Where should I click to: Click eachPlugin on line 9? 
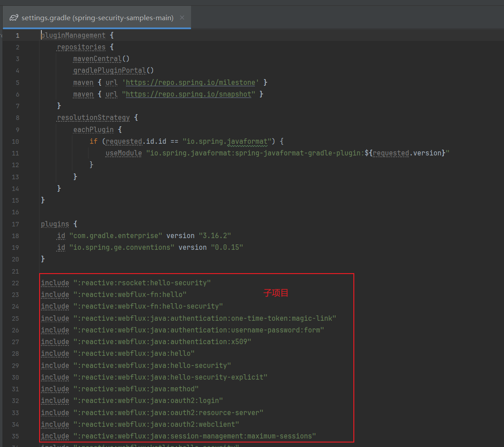(93, 130)
